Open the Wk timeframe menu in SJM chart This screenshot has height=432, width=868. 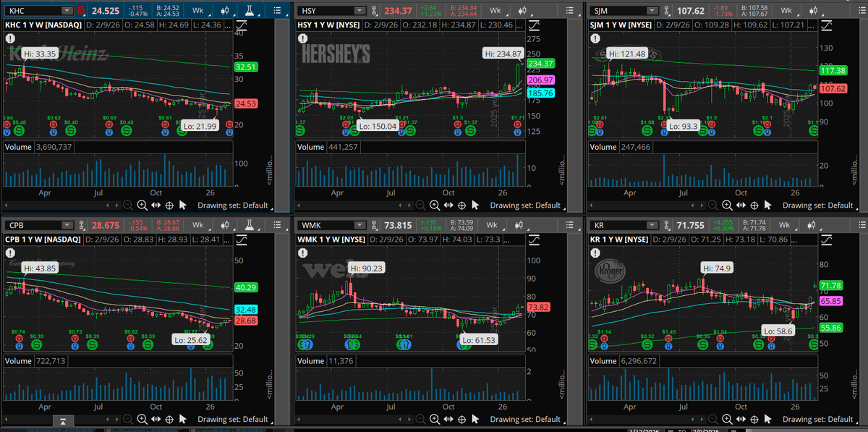tap(786, 11)
